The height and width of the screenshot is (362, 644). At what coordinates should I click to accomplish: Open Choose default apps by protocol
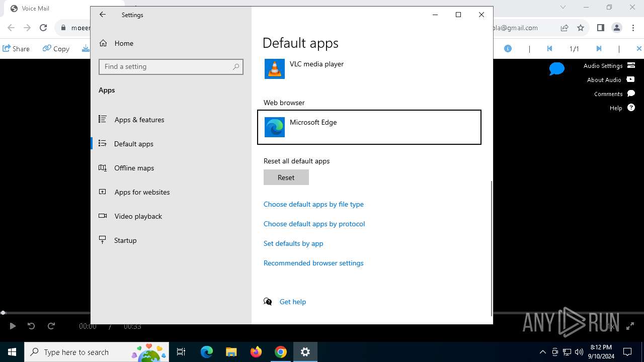(x=314, y=224)
